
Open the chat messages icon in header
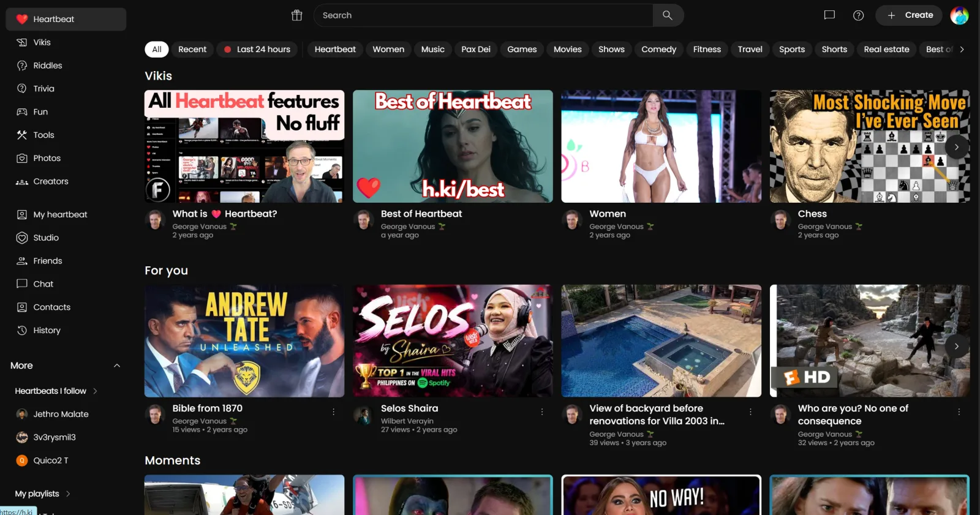pyautogui.click(x=829, y=15)
